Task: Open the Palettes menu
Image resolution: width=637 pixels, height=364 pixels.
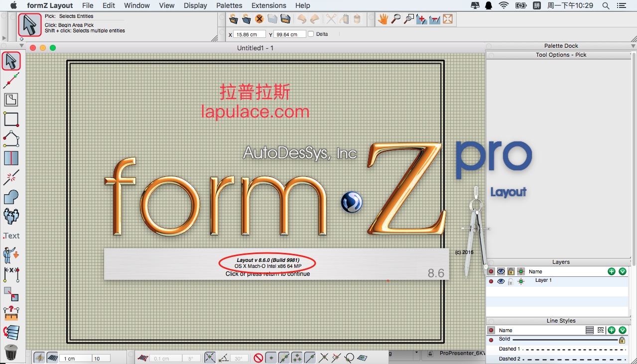Action: point(229,5)
